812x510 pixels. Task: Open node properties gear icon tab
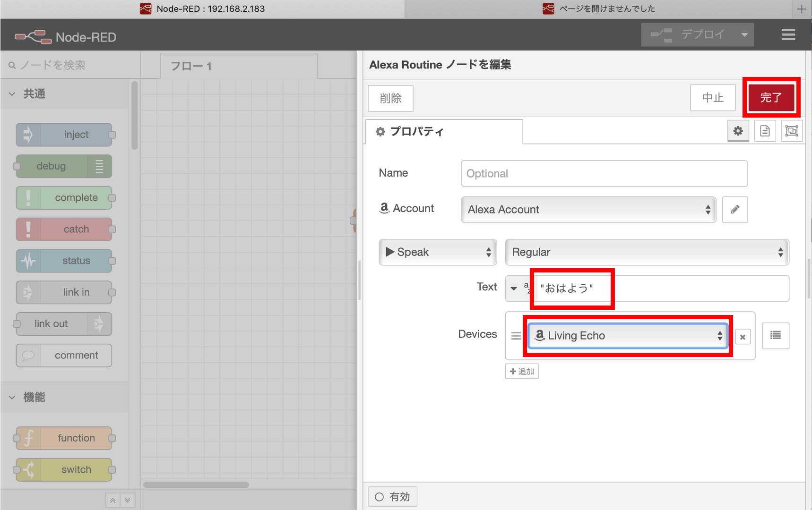pyautogui.click(x=738, y=131)
